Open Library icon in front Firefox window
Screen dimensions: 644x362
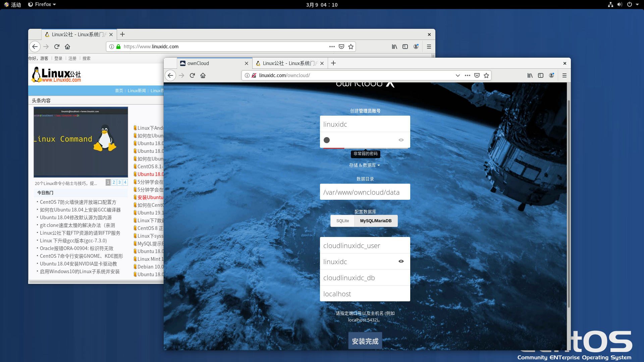coord(530,75)
